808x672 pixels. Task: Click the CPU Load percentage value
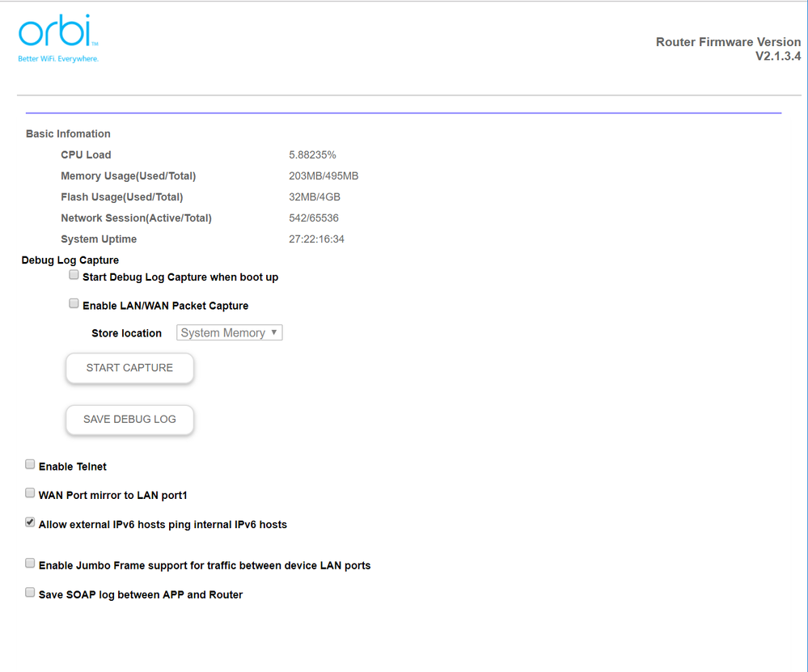point(312,154)
